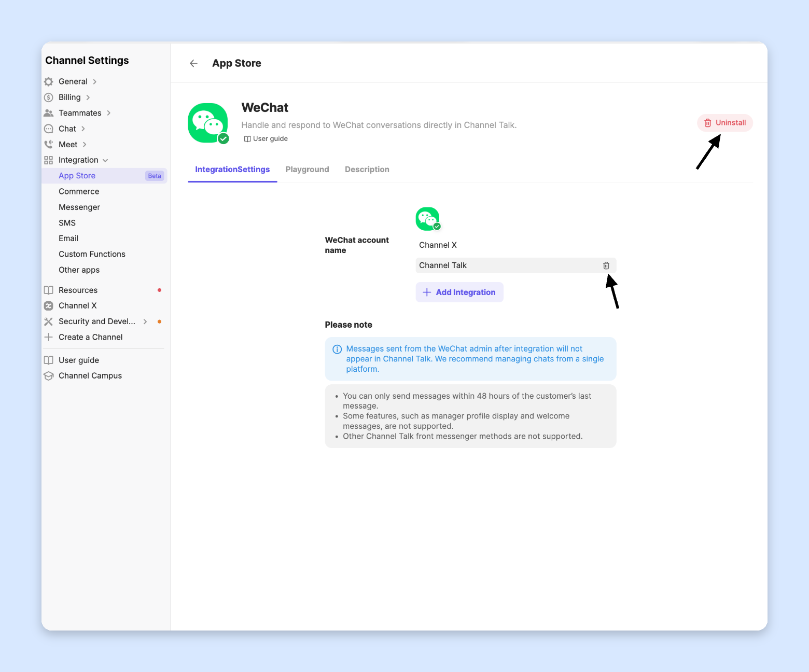
Task: Click the WeChat title heading
Action: point(265,107)
